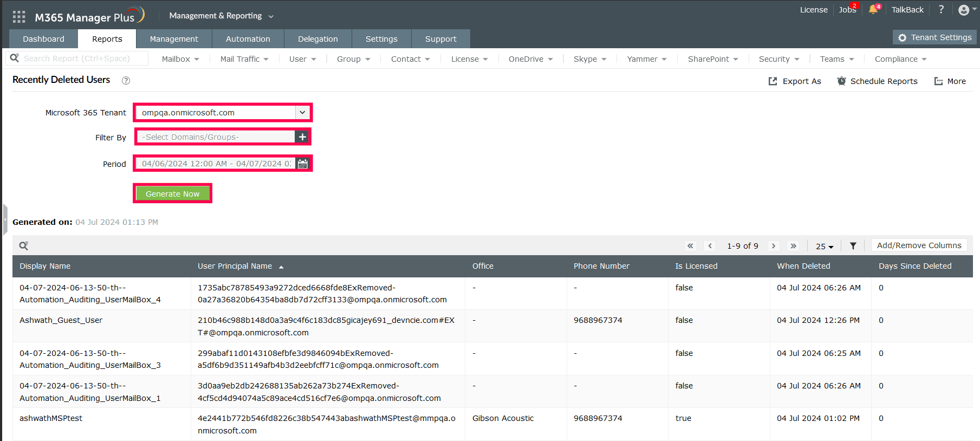The height and width of the screenshot is (441, 980).
Task: Sort by Is Licensed column header
Action: [x=696, y=266]
